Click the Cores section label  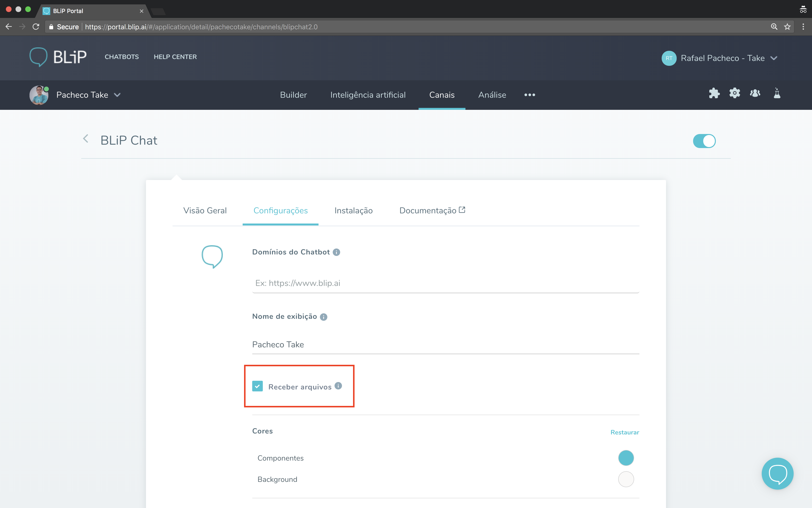tap(262, 431)
